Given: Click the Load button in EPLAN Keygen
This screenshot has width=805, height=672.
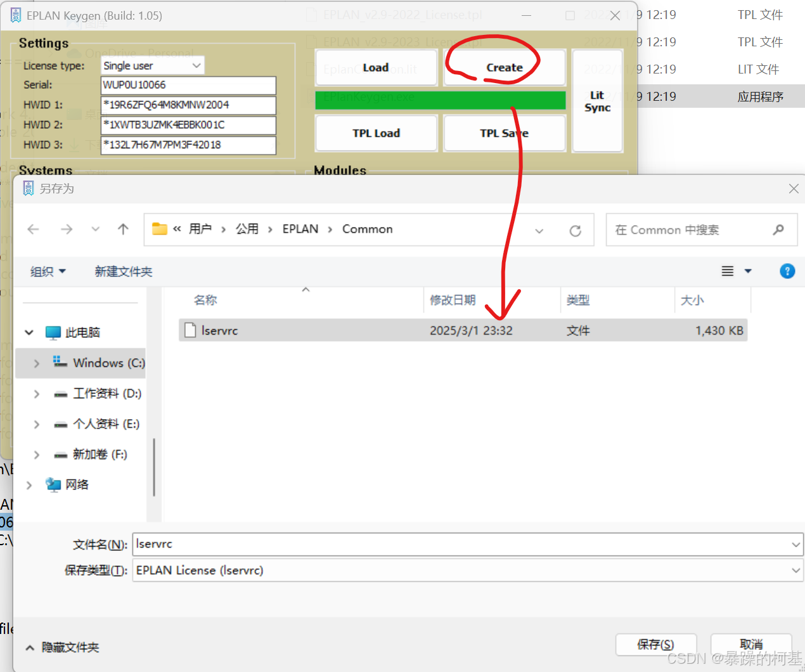Looking at the screenshot, I should click(376, 67).
